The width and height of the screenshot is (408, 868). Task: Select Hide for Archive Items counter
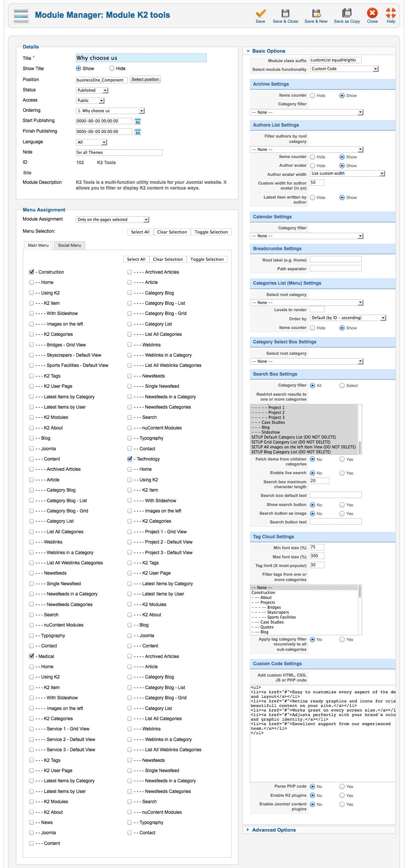pos(312,96)
